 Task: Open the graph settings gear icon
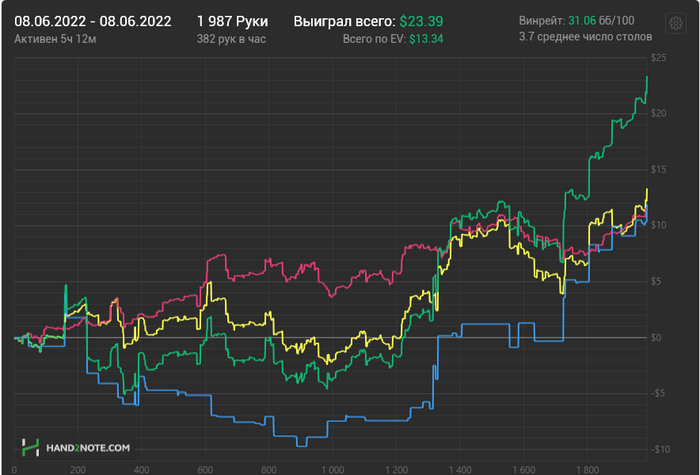click(x=675, y=23)
